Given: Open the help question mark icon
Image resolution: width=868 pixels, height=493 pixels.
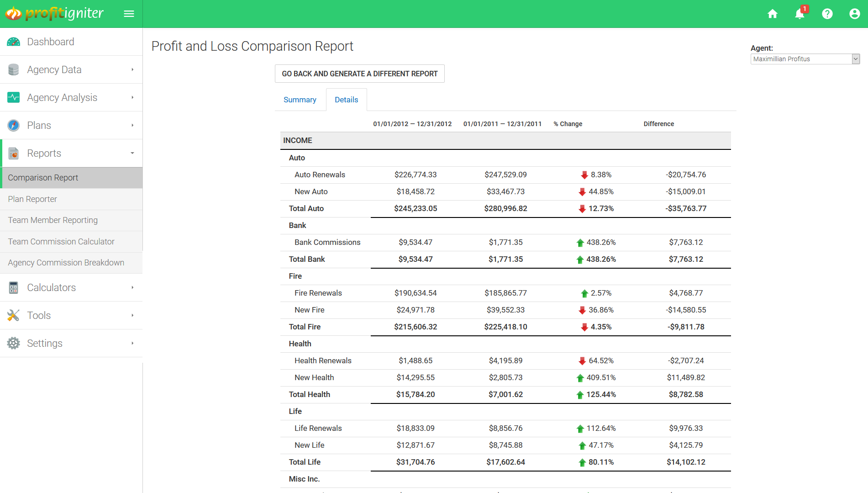Looking at the screenshot, I should (827, 14).
